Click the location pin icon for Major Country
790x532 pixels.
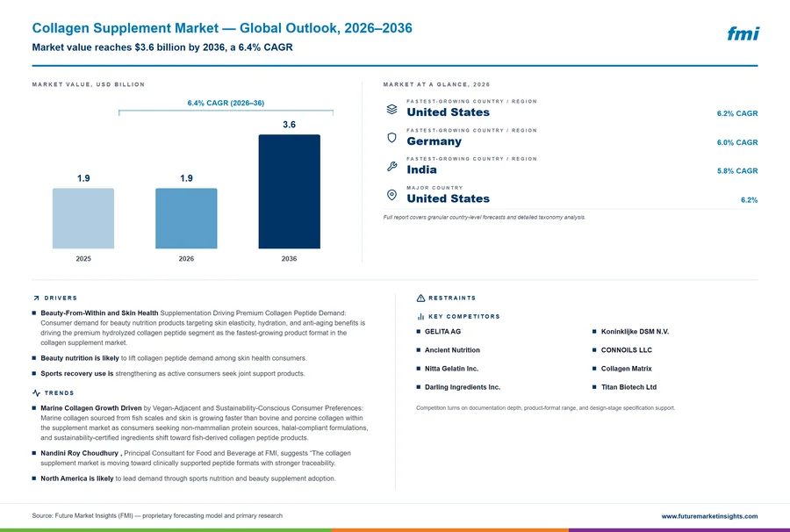tap(392, 195)
